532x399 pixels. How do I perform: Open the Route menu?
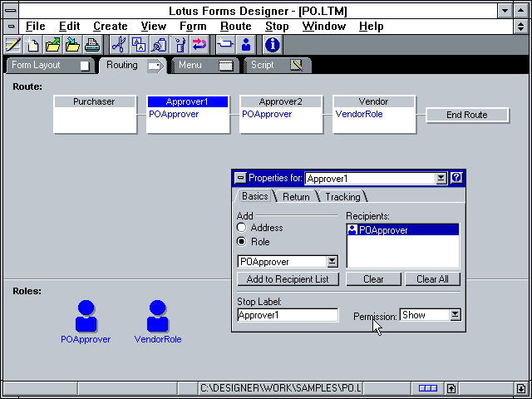236,26
